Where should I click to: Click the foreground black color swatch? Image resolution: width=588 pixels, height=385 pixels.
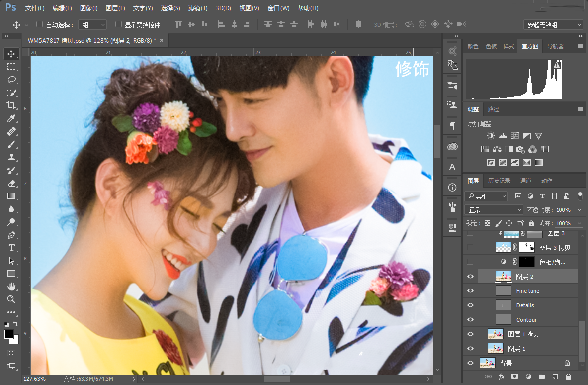(8, 334)
